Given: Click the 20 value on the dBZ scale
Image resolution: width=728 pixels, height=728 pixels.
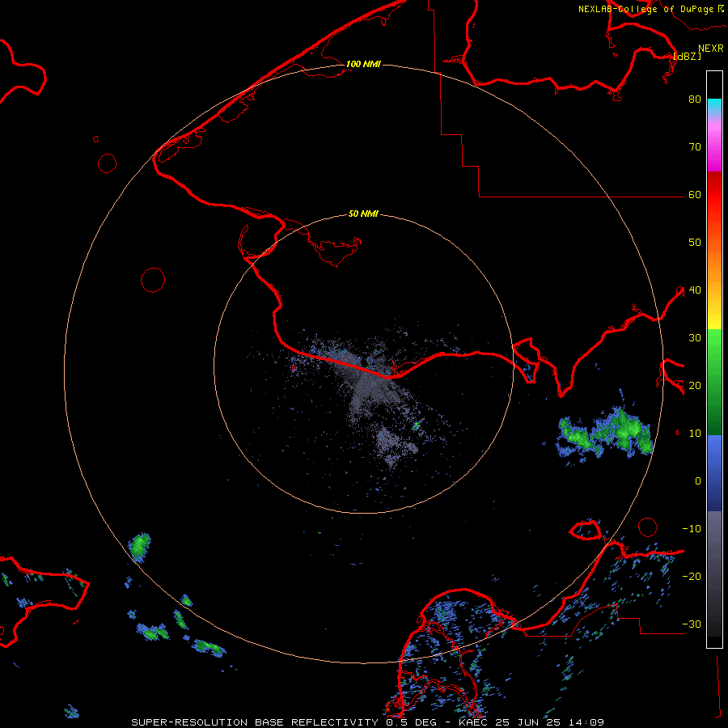Looking at the screenshot, I should (695, 385).
